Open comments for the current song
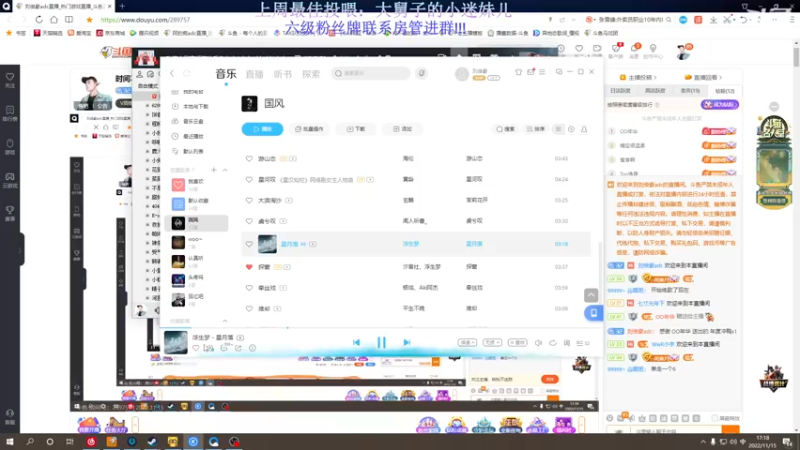 coord(224,348)
